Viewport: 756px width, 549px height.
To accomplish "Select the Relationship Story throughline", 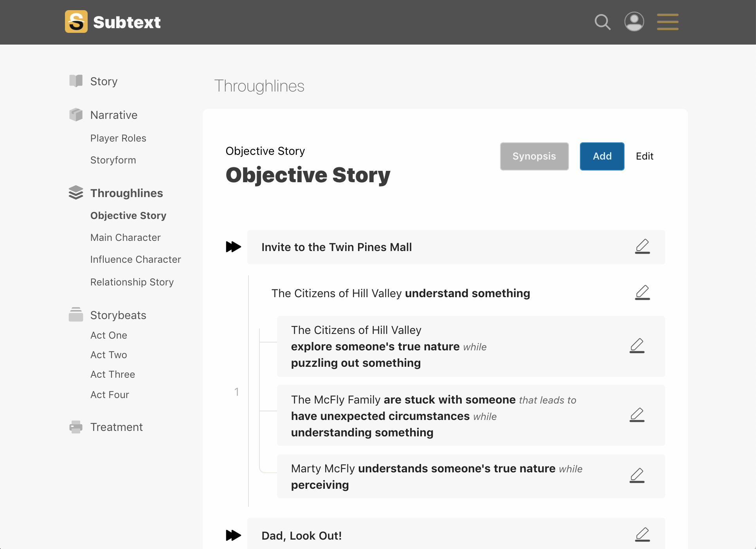I will click(x=132, y=282).
